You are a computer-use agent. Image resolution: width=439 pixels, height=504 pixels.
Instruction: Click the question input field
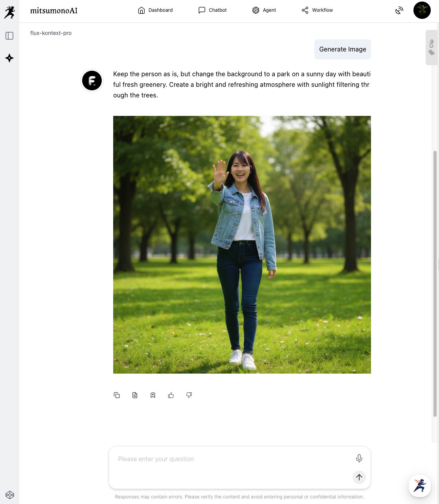[x=232, y=459]
